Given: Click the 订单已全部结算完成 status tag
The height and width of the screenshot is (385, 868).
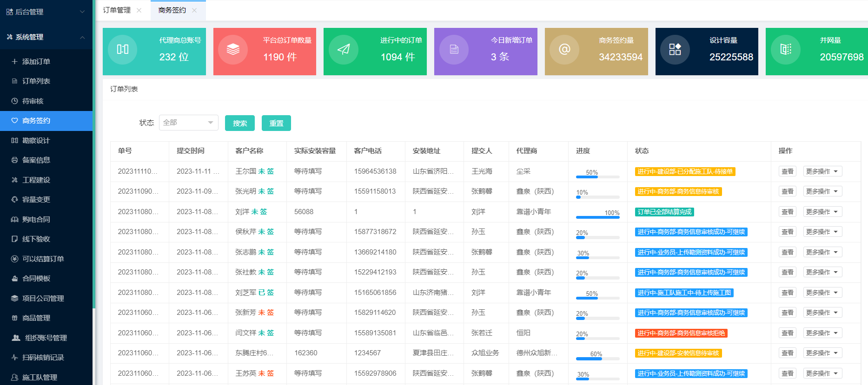Looking at the screenshot, I should coord(665,212).
